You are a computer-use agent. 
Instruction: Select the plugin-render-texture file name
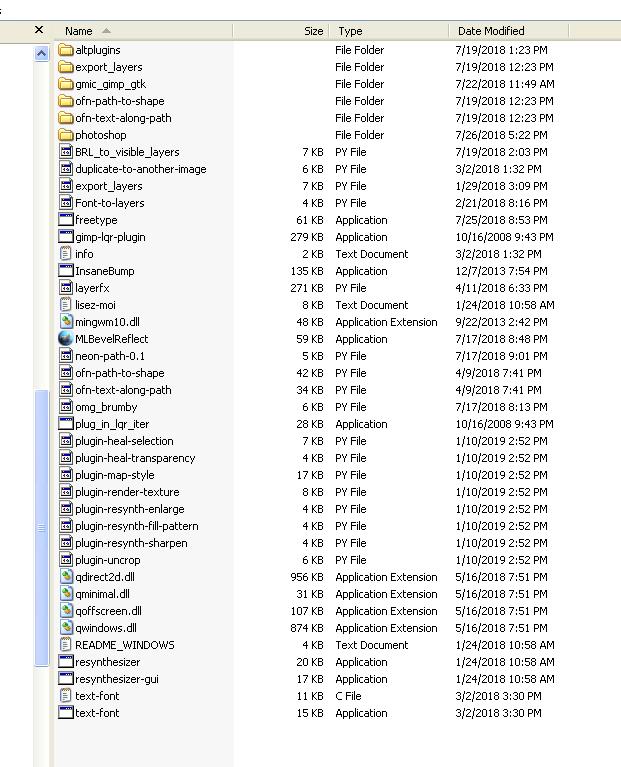click(127, 492)
